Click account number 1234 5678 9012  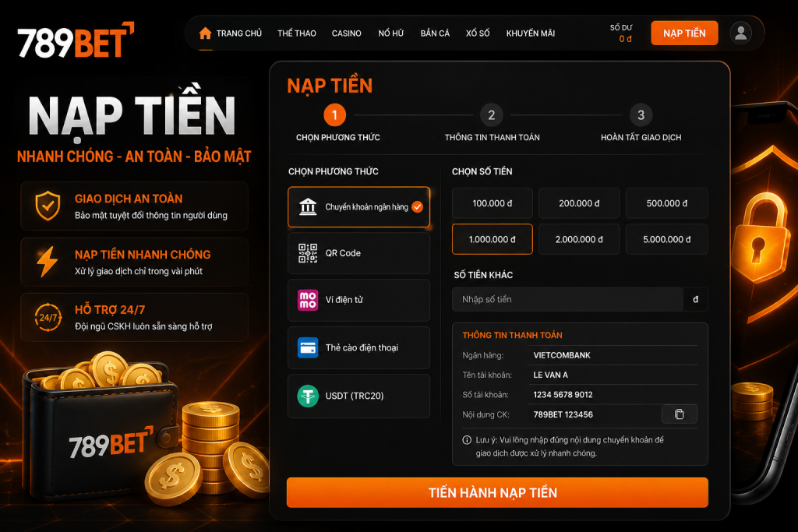pos(563,395)
